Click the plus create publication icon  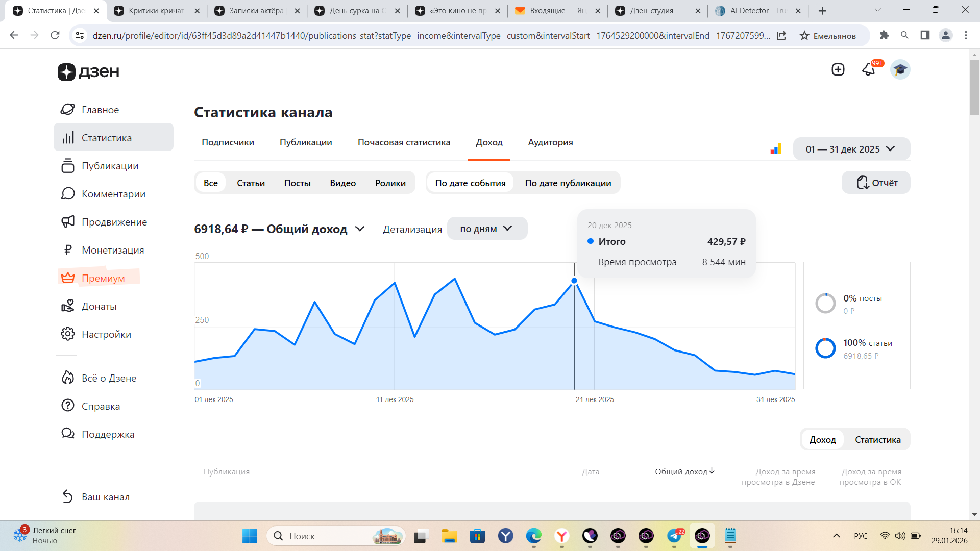(x=838, y=69)
